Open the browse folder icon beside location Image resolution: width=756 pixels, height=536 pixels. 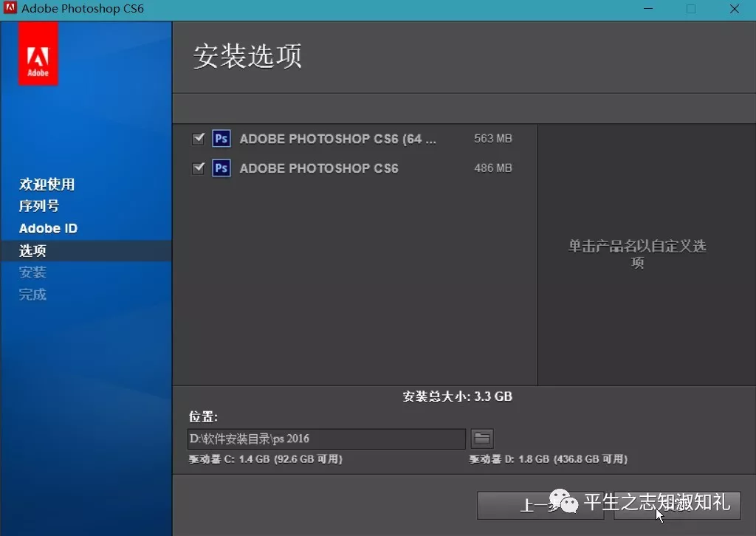tap(482, 439)
